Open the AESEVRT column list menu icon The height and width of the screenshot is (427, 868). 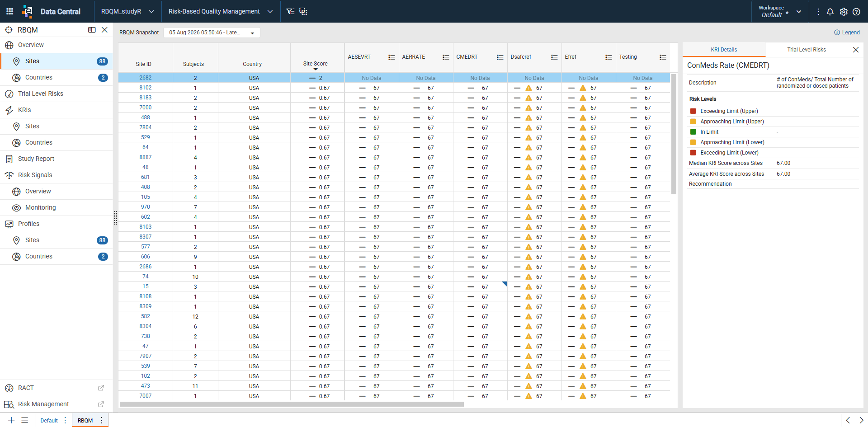(392, 57)
